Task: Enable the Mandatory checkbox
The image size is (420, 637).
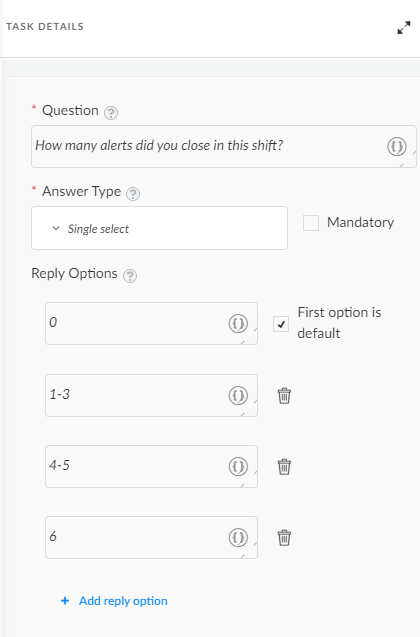Action: click(311, 223)
